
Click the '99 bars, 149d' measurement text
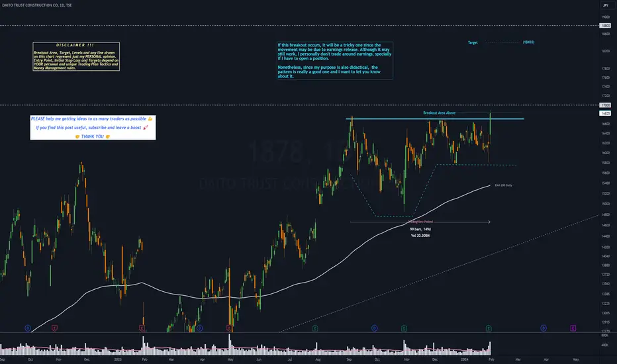pyautogui.click(x=420, y=229)
